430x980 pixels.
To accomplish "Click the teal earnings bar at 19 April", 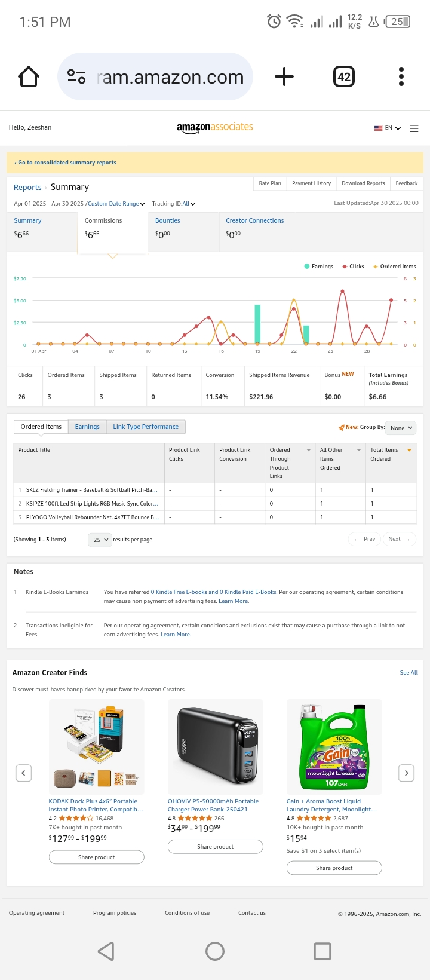I will pyautogui.click(x=257, y=324).
